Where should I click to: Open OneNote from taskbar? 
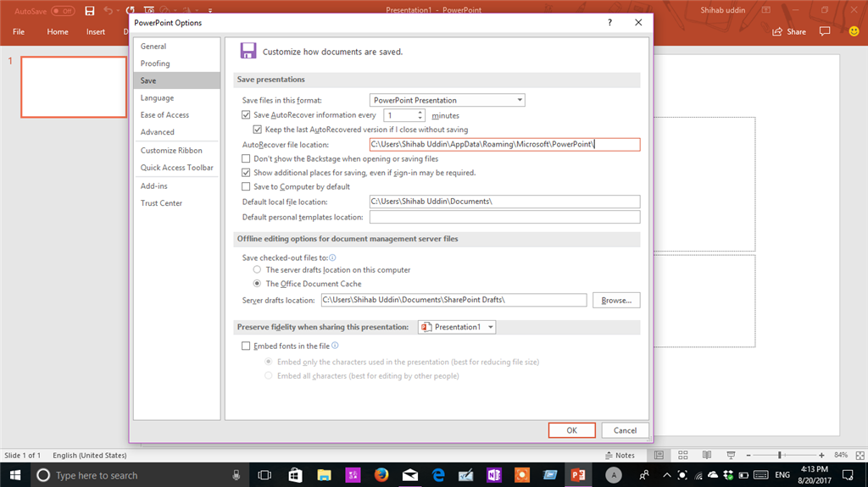(494, 475)
